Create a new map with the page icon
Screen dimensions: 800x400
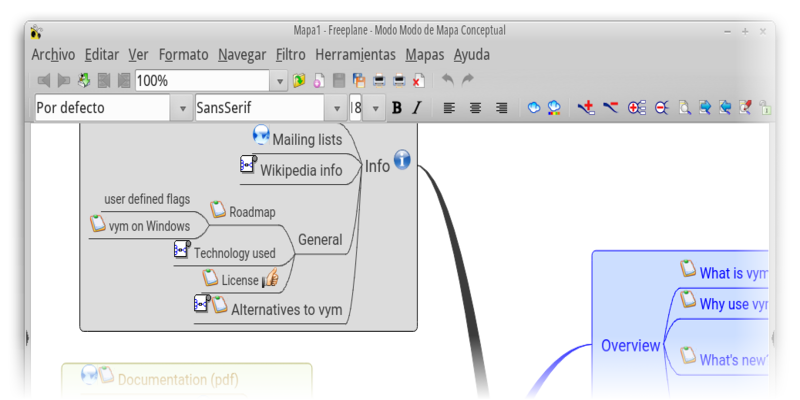[319, 81]
